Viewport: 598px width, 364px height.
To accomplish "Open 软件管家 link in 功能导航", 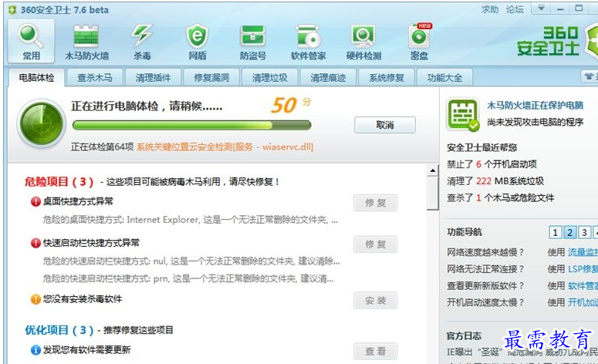I will pos(583,286).
